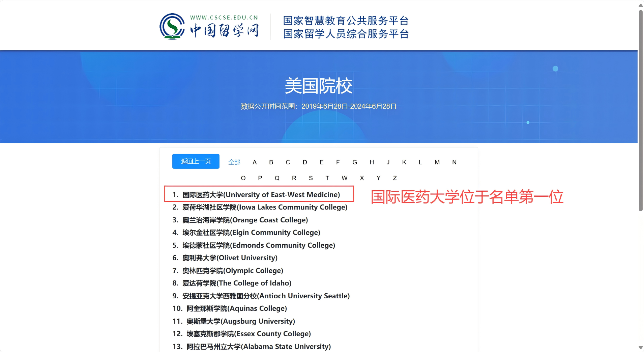This screenshot has width=644, height=352.
Task: Filter schools by letter R
Action: point(294,178)
